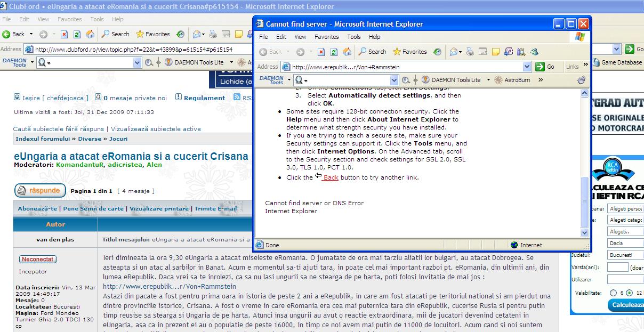The height and width of the screenshot is (332, 644).
Task: Click the Stop icon in the front window toolbar
Action: pyautogui.click(x=321, y=52)
